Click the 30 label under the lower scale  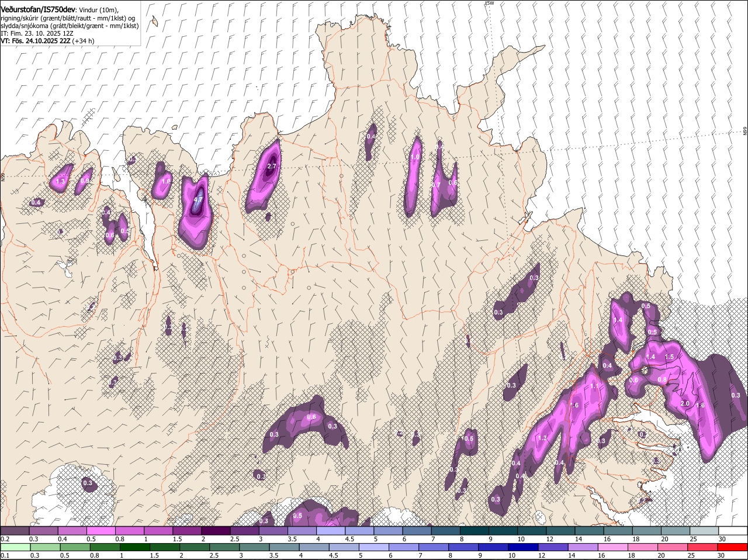[x=721, y=555]
